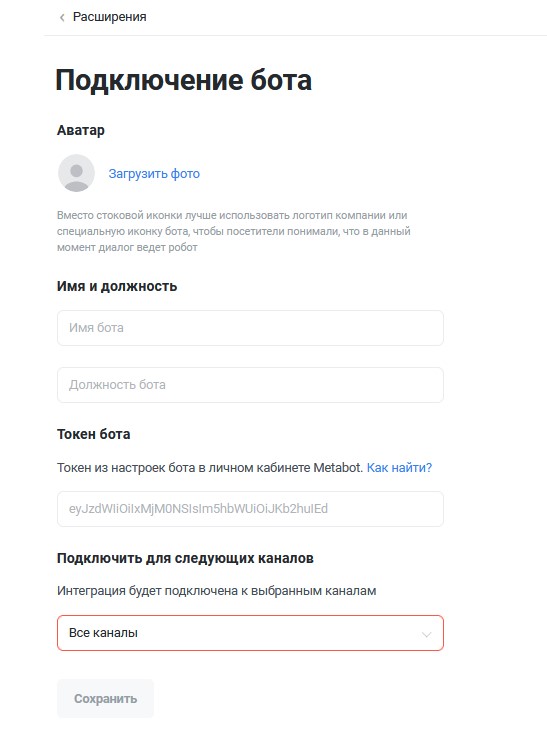Click the back chevron beside Расширения
This screenshot has height=754, width=547.
tap(62, 18)
